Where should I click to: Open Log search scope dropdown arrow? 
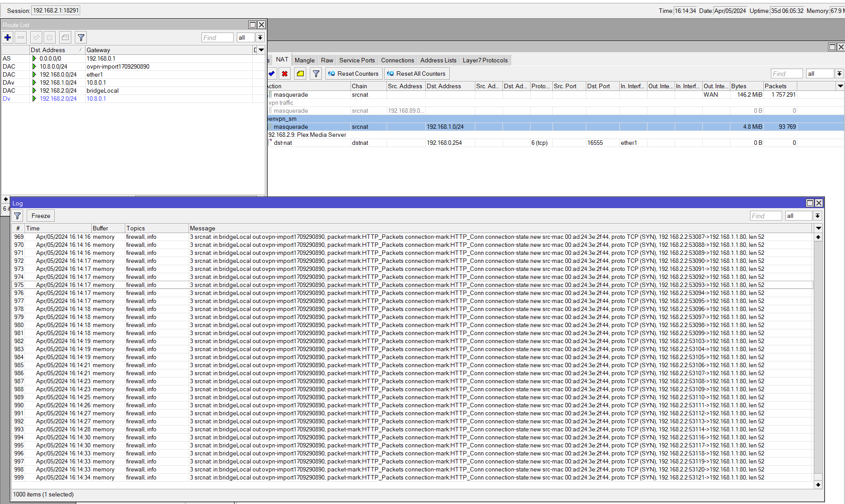click(817, 216)
